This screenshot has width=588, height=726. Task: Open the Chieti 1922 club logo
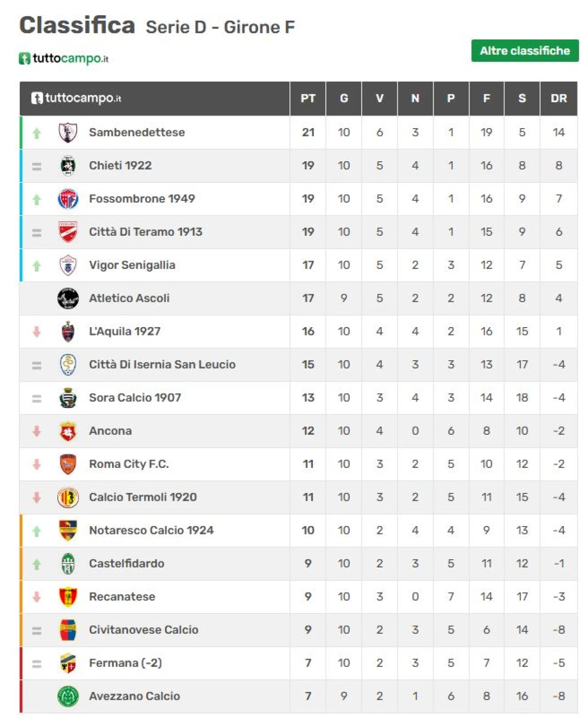tap(68, 165)
